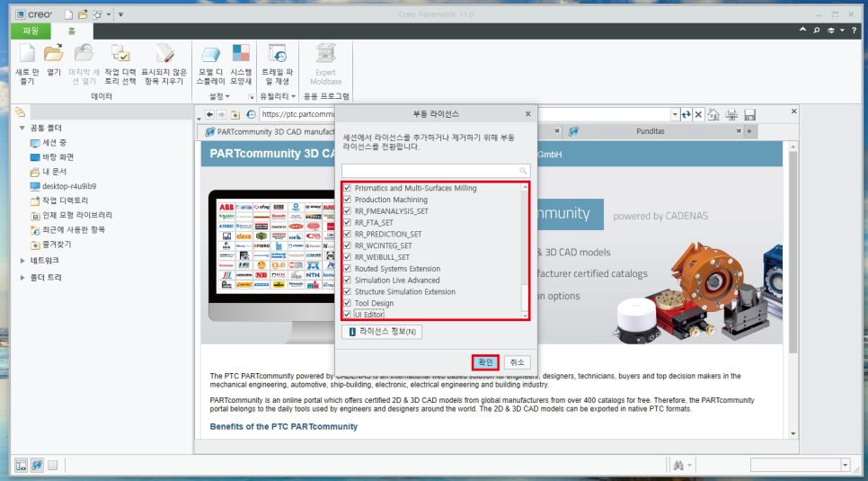Click the browser home icon
The width and height of the screenshot is (868, 481).
713,115
